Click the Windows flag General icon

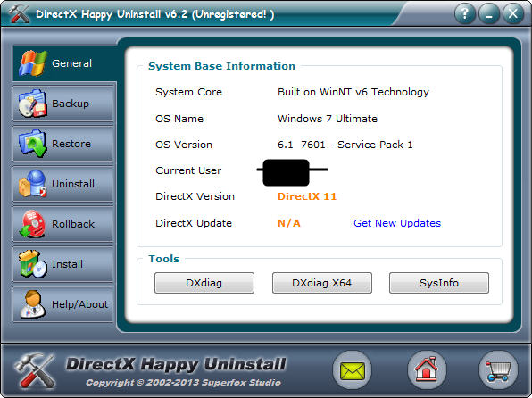click(32, 63)
